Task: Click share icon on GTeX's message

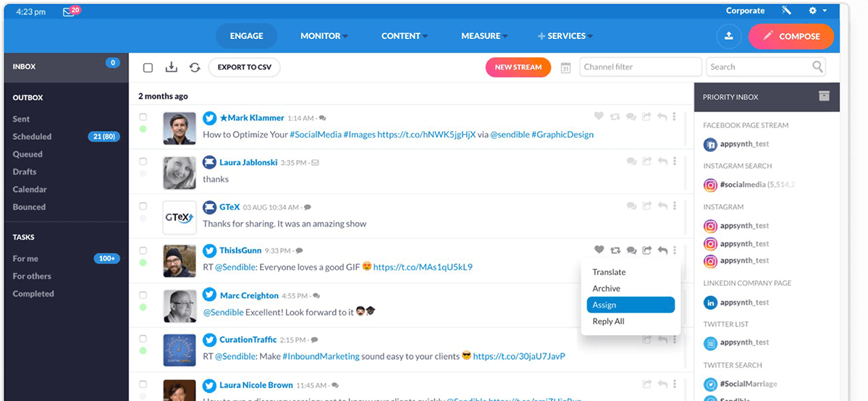Action: (x=646, y=206)
